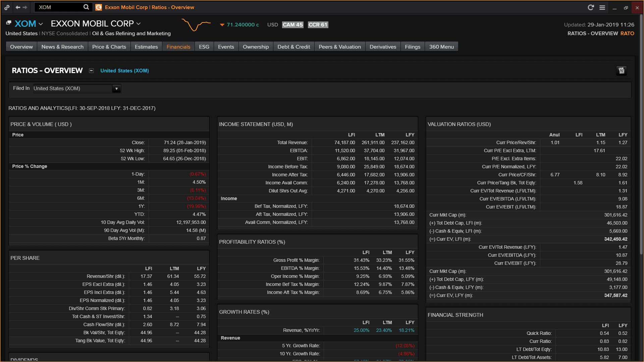Click the United States XOM hyperlink
Viewport: 644px width, 362px height.
click(124, 70)
